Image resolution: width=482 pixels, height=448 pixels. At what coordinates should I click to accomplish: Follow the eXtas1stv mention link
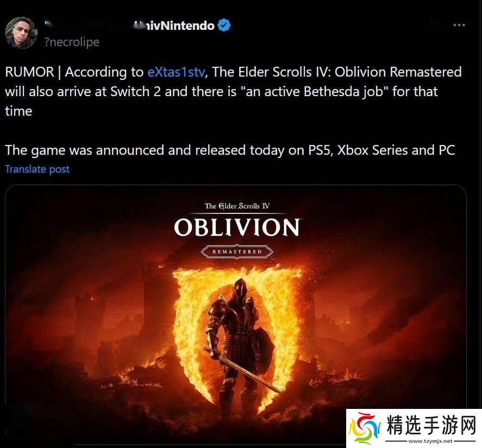pos(176,72)
